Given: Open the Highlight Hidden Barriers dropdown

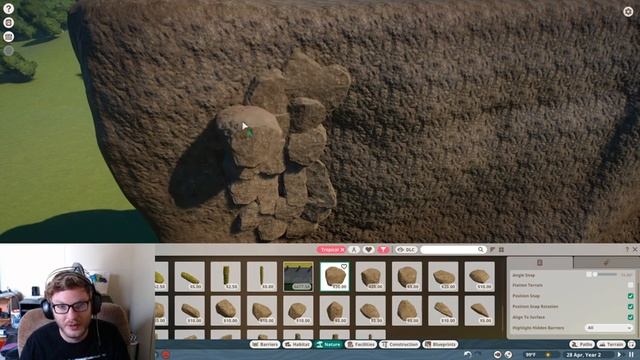Looking at the screenshot, I should [x=608, y=328].
